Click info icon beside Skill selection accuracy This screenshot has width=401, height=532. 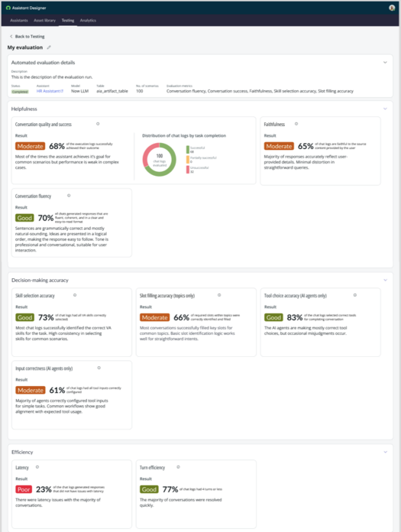tap(75, 295)
